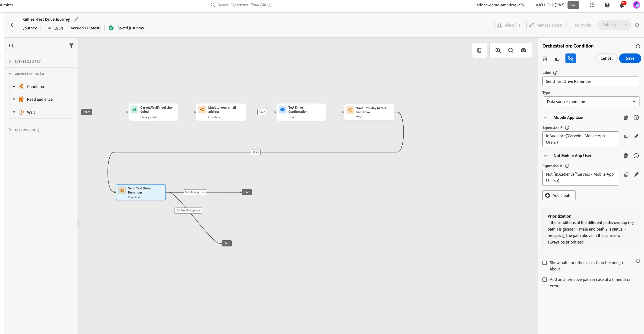This screenshot has height=334, width=644.
Task: Open the Type dropdown Data source condition
Action: pos(591,102)
